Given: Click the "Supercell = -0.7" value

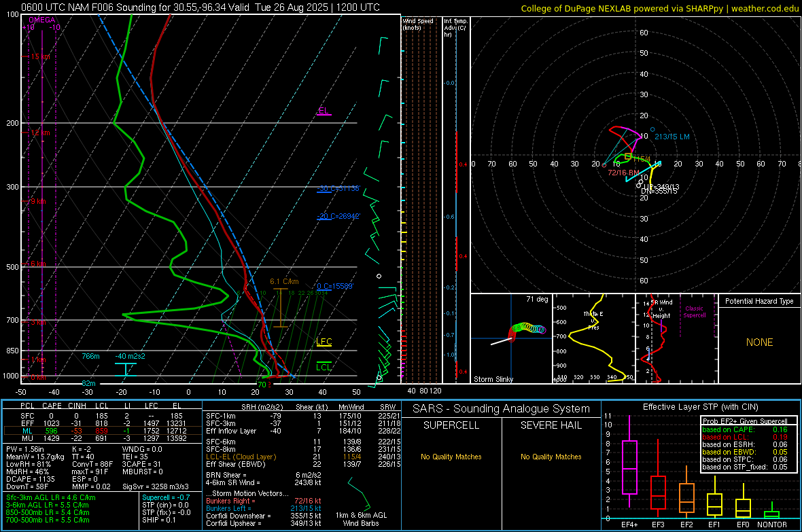Looking at the screenshot, I should pyautogui.click(x=166, y=498).
